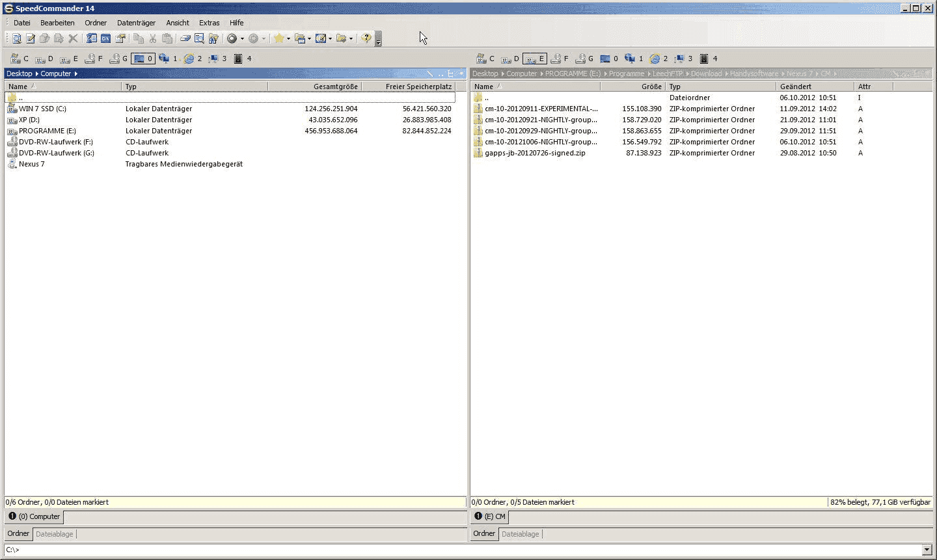937x560 pixels.
Task: Select the (0) Computer tab in left panel
Action: pyautogui.click(x=34, y=516)
